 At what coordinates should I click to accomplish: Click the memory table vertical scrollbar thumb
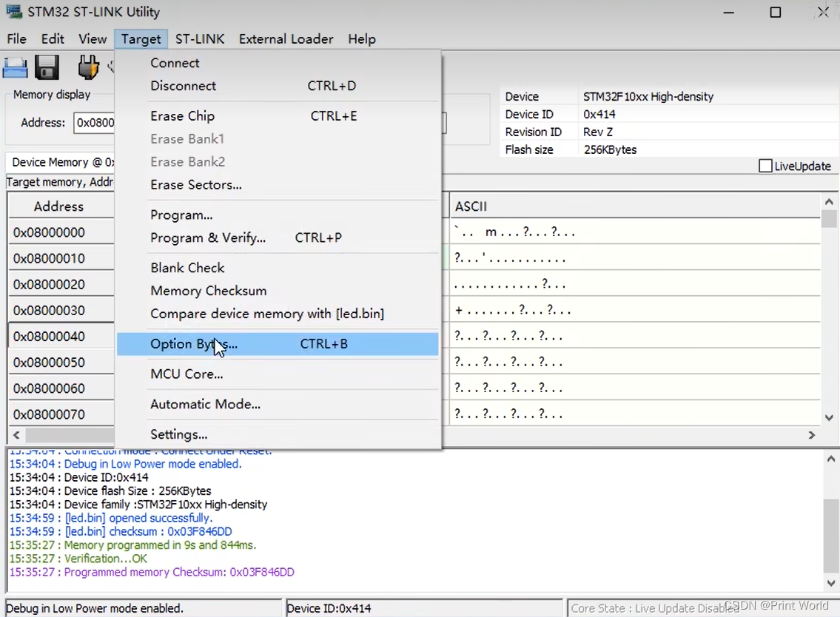[x=829, y=219]
